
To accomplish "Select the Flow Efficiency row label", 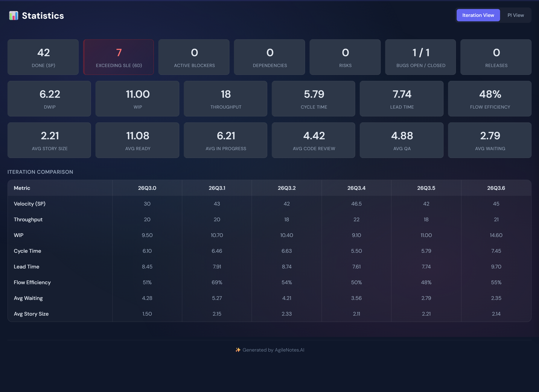I will pos(32,282).
